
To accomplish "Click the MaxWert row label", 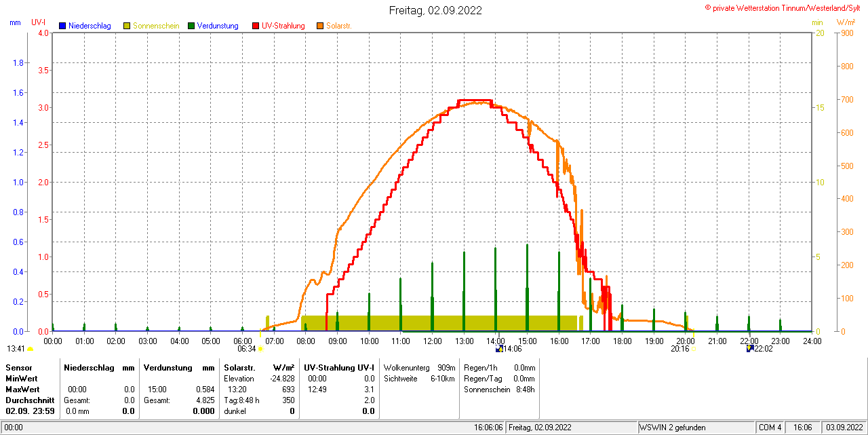I will click(x=23, y=389).
